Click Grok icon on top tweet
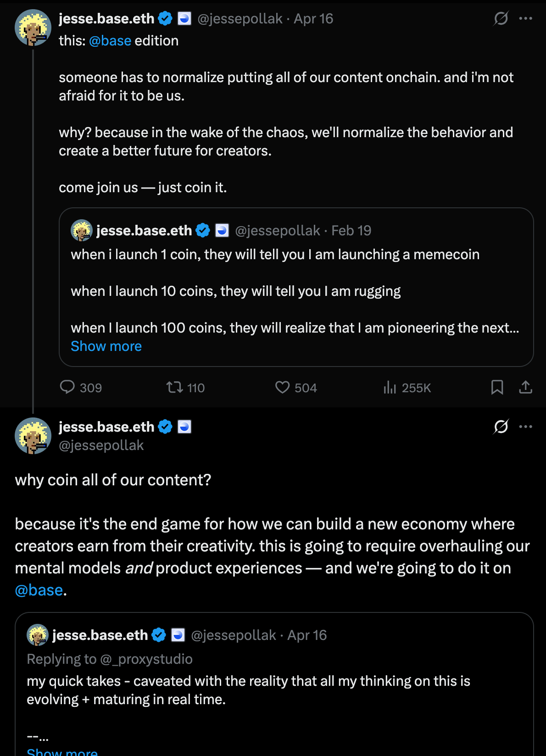The width and height of the screenshot is (546, 756). tap(501, 18)
